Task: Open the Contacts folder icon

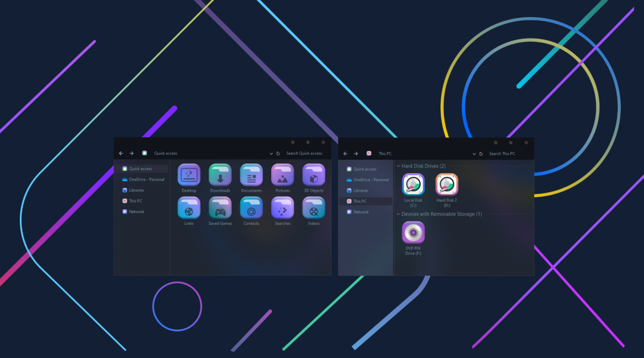Action: (252, 208)
